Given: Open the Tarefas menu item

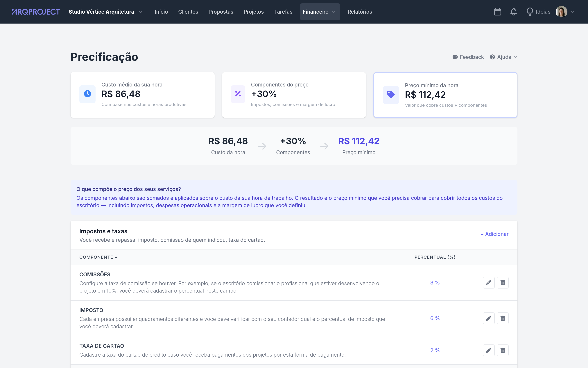Looking at the screenshot, I should (283, 12).
